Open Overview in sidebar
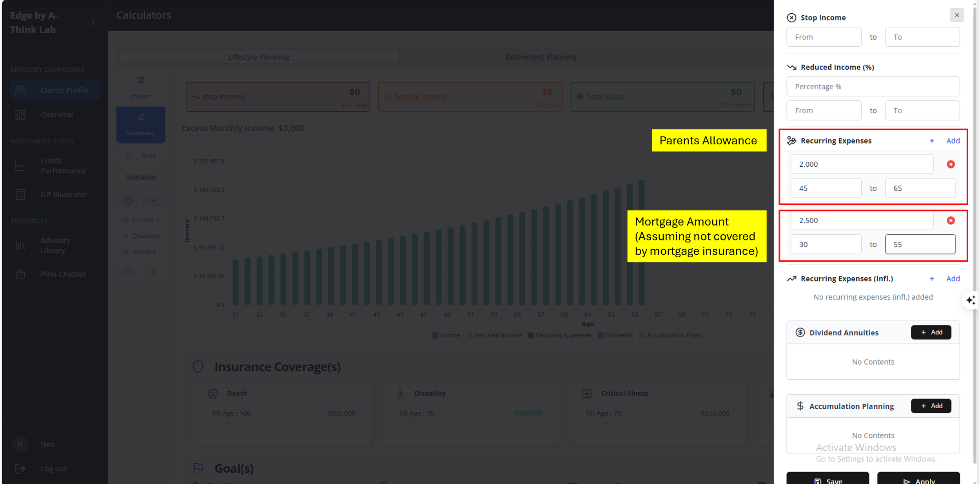Viewport: 980px width, 484px height. 55,115
